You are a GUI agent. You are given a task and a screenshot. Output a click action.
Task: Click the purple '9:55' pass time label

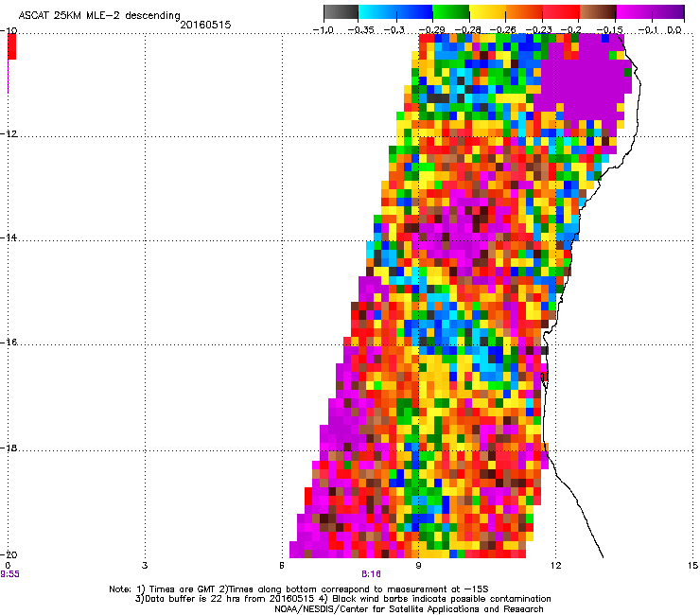point(9,574)
